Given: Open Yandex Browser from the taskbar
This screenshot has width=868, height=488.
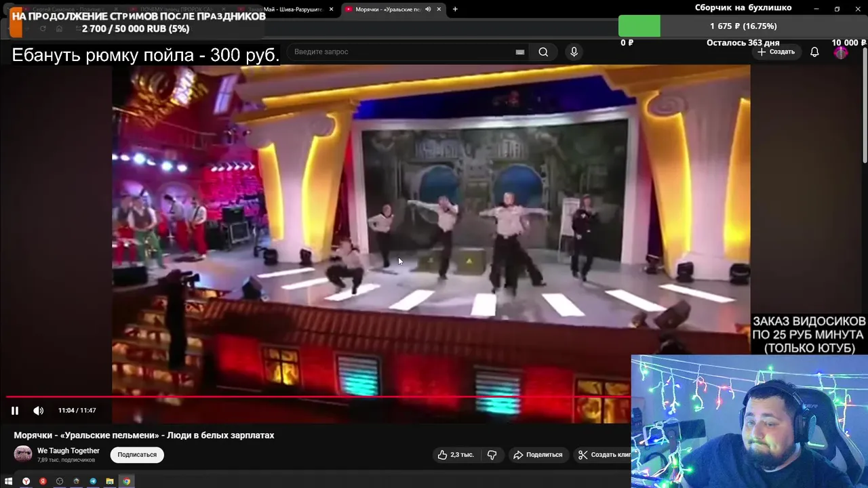Looking at the screenshot, I should click(x=26, y=481).
